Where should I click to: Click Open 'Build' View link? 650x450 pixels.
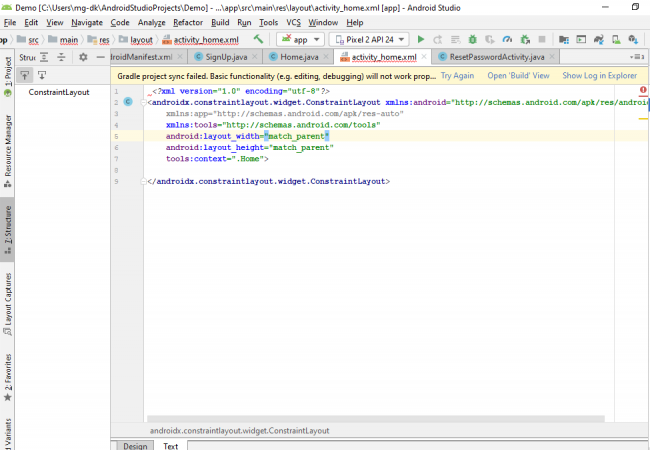[518, 75]
